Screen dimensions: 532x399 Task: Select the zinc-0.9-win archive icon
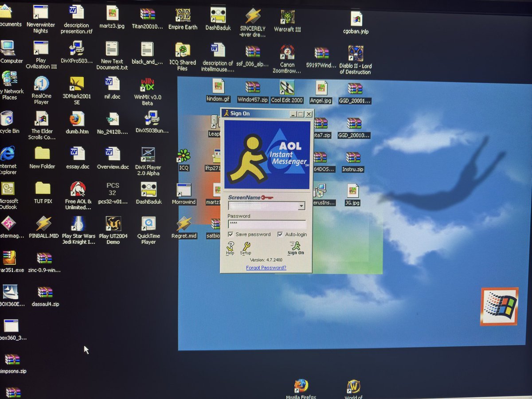pyautogui.click(x=44, y=258)
